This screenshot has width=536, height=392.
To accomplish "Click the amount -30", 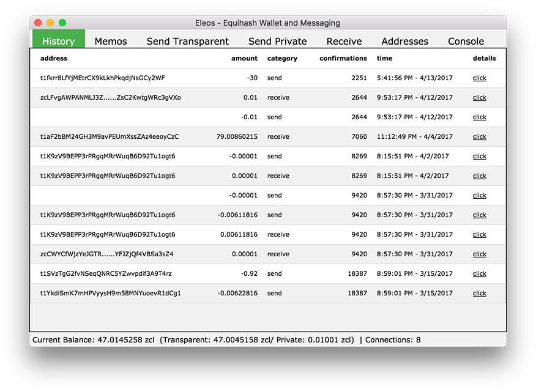I will pos(252,78).
